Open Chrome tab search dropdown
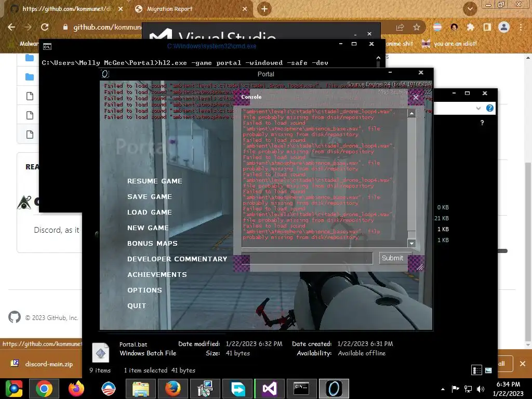Viewport: 532px width, 399px height. pyautogui.click(x=470, y=9)
